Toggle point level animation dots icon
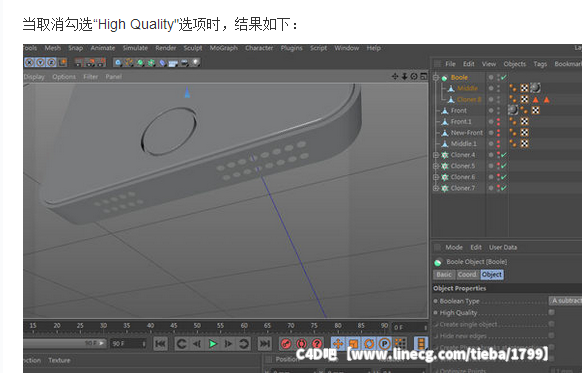 point(400,344)
